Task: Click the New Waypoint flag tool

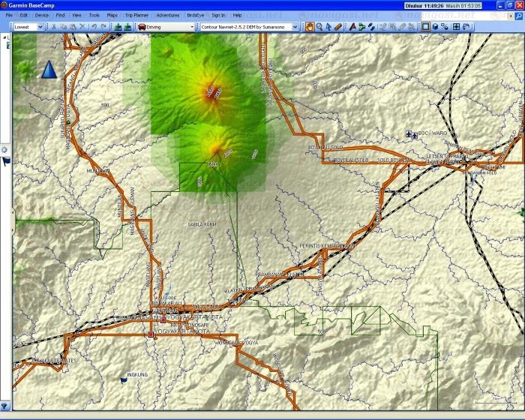Action: coord(351,27)
